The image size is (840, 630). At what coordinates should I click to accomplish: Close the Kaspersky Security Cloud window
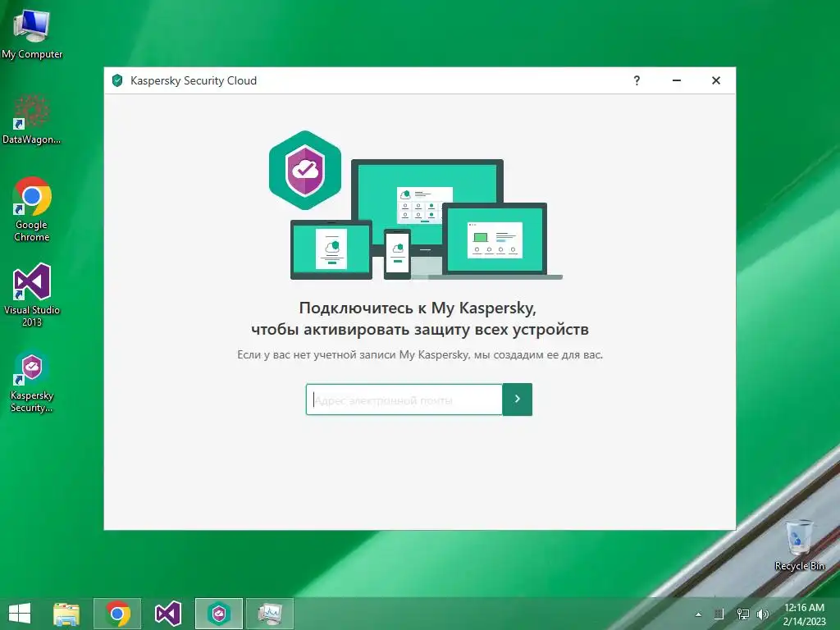click(715, 80)
